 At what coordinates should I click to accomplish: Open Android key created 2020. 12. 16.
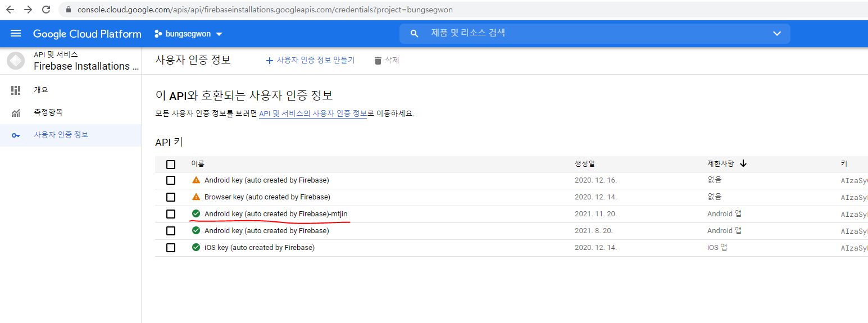point(267,180)
